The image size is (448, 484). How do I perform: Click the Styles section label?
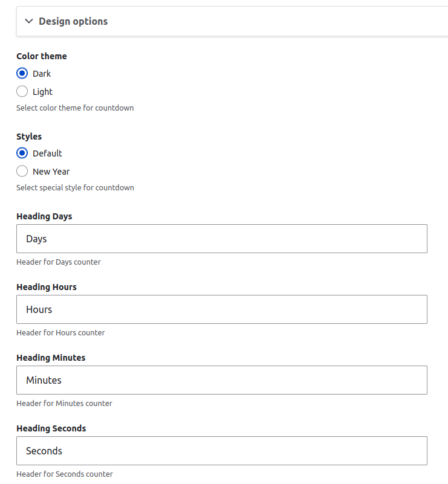[28, 136]
